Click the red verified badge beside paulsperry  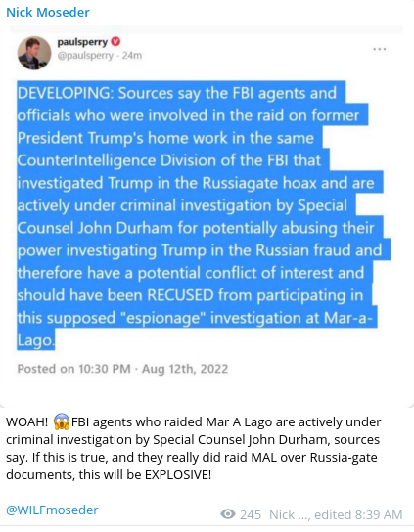(x=115, y=41)
